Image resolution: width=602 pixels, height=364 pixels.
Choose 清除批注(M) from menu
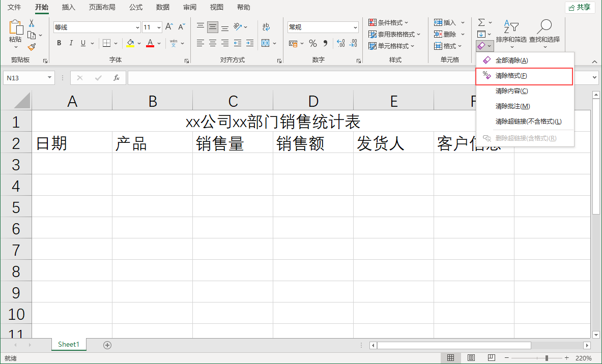click(x=525, y=106)
